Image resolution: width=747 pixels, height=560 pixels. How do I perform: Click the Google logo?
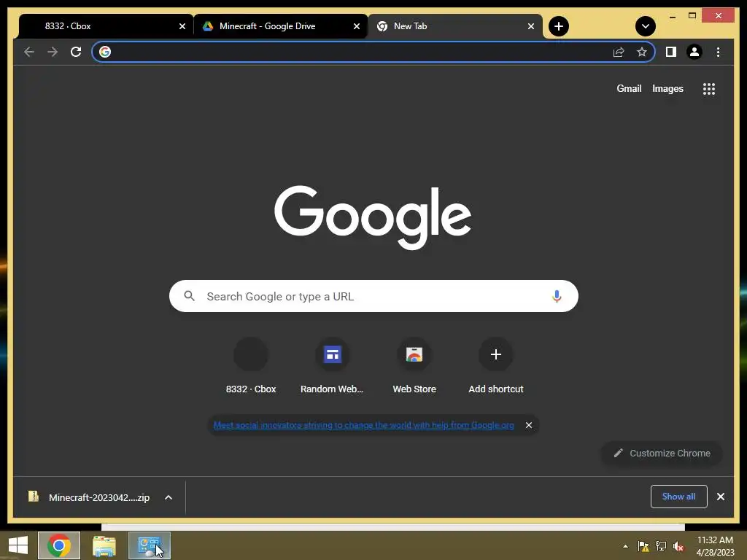pos(373,217)
